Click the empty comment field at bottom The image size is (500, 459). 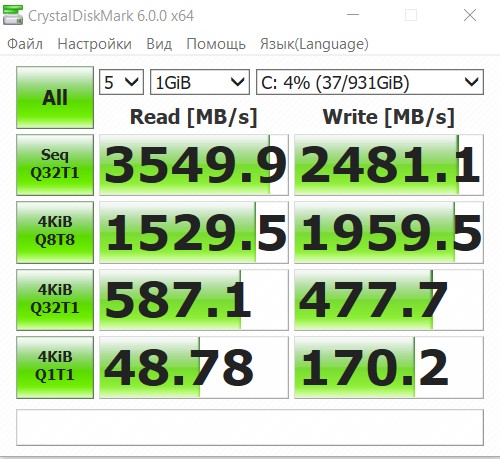(x=250, y=427)
